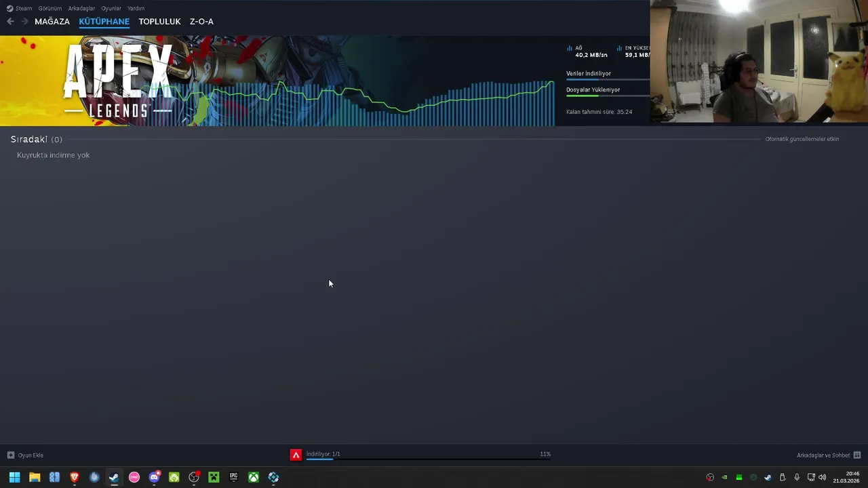Image resolution: width=868 pixels, height=488 pixels.
Task: Click the OBS tray icon
Action: 710,477
